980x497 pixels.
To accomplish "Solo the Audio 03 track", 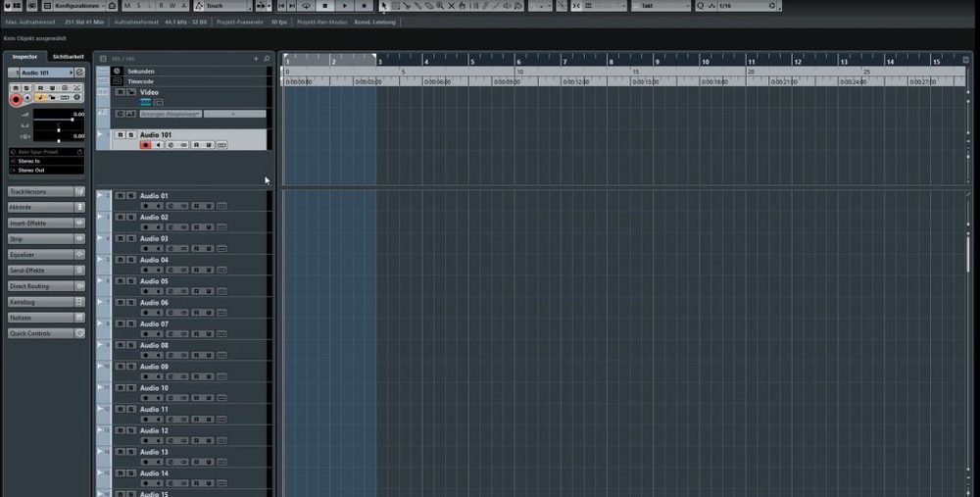I will click(130, 238).
